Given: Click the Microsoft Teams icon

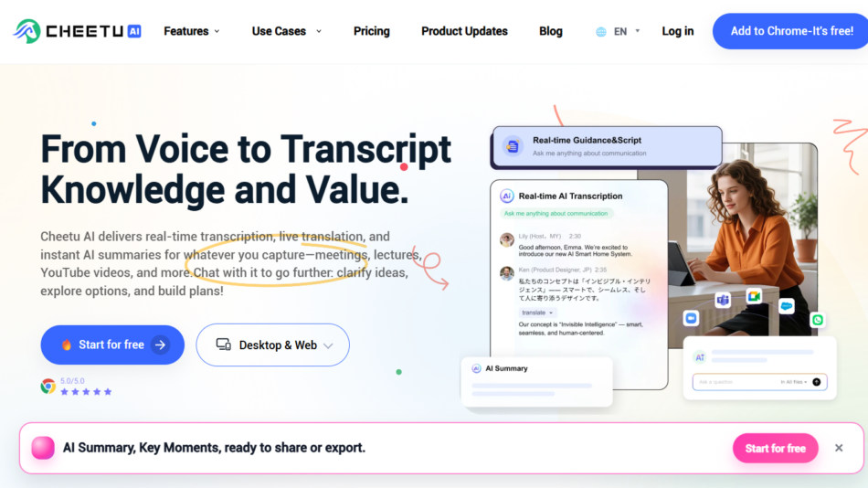Looking at the screenshot, I should 723,300.
